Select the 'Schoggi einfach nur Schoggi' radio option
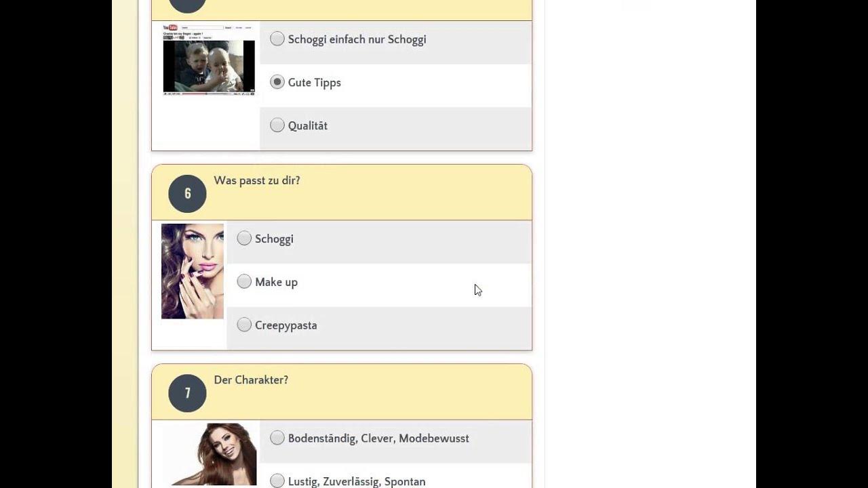 tap(277, 39)
